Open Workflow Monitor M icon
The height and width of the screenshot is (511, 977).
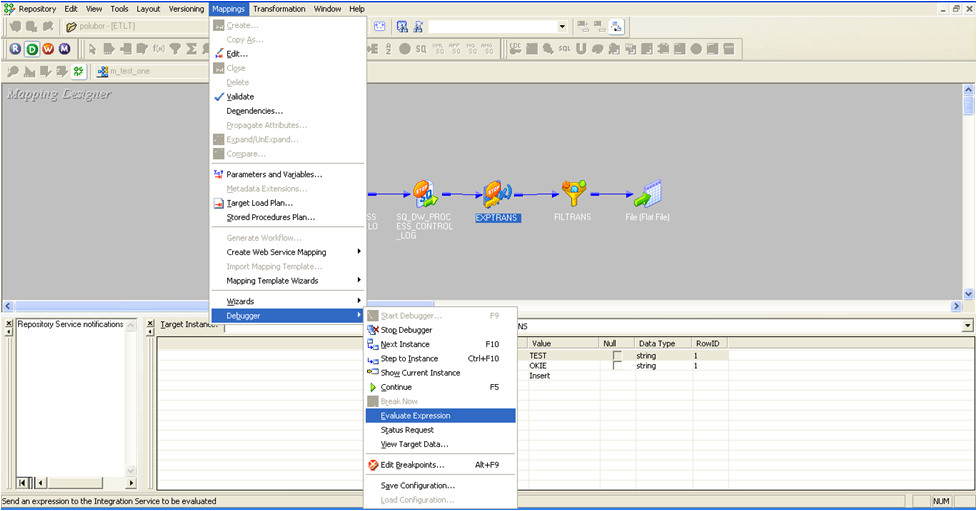[x=64, y=49]
